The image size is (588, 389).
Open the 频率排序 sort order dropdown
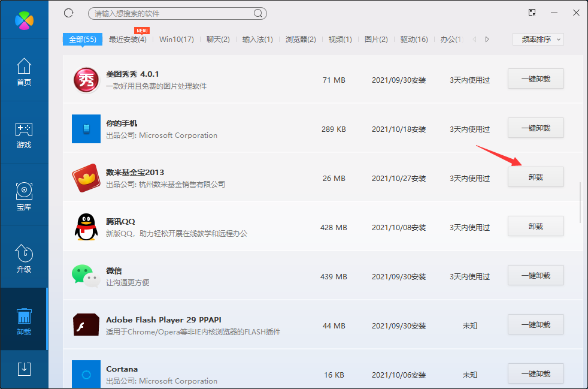click(537, 38)
